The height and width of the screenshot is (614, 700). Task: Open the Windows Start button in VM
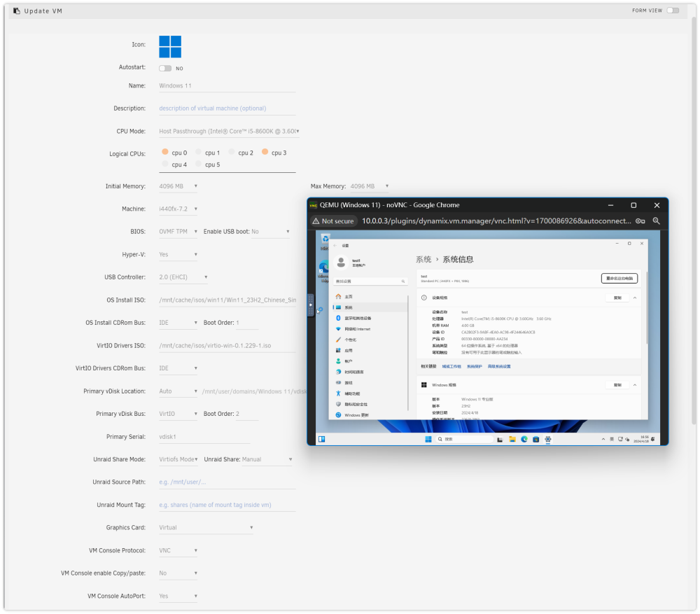click(x=428, y=440)
